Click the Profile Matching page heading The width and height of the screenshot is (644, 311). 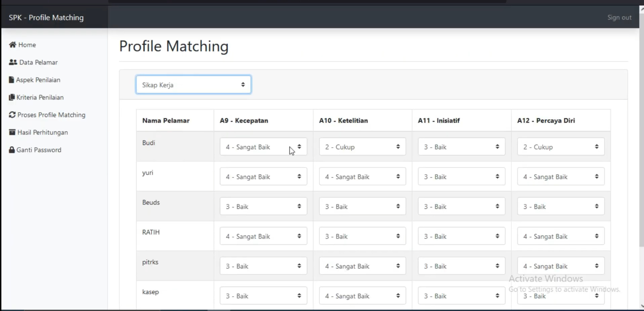pos(174,46)
